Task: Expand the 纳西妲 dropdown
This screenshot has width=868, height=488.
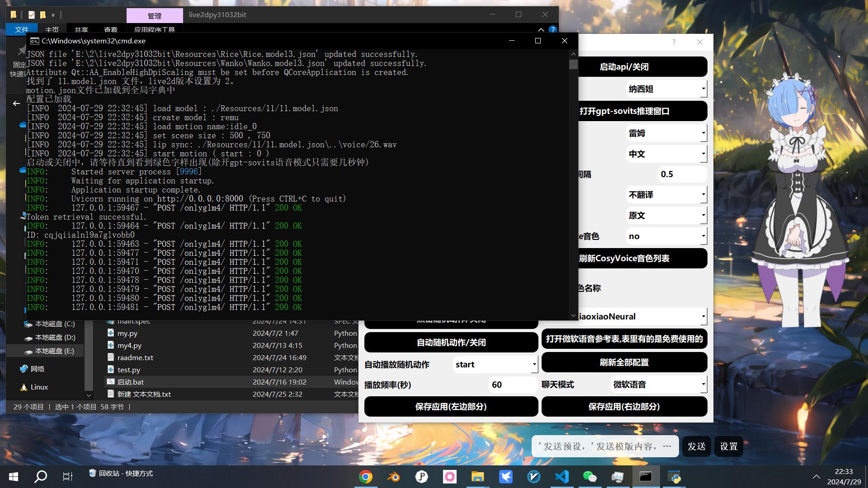Action: point(666,89)
